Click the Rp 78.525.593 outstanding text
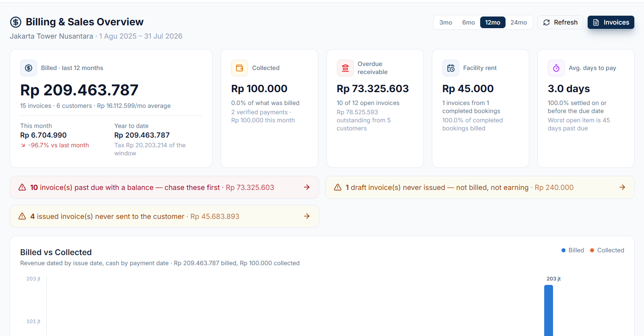Image resolution: width=644 pixels, height=336 pixels. click(364, 120)
